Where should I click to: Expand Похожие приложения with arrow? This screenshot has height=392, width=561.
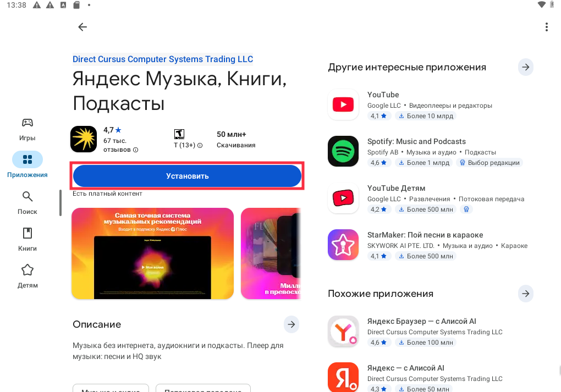(526, 294)
